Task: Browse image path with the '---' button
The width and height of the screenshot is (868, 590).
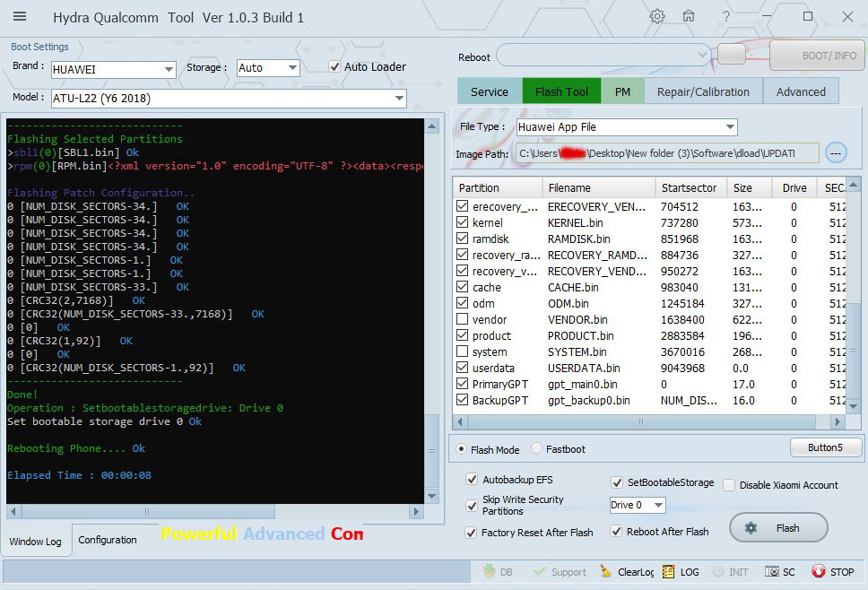Action: [836, 152]
